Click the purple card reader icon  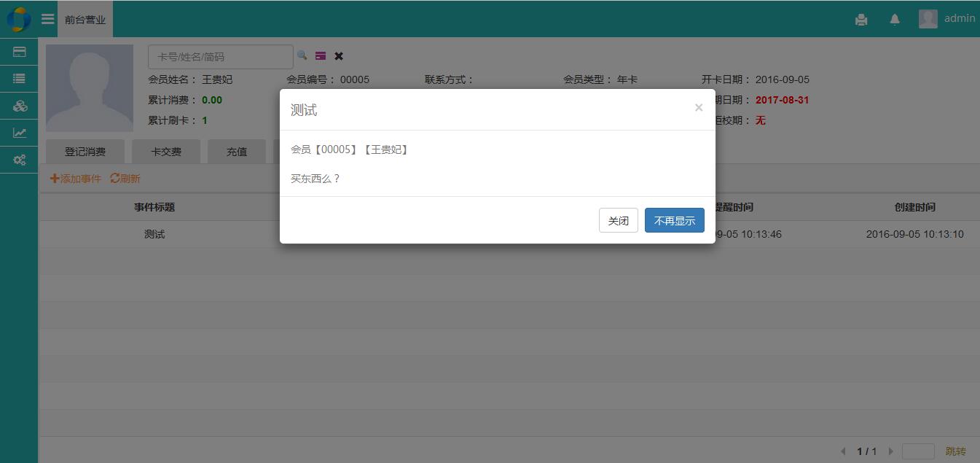321,55
